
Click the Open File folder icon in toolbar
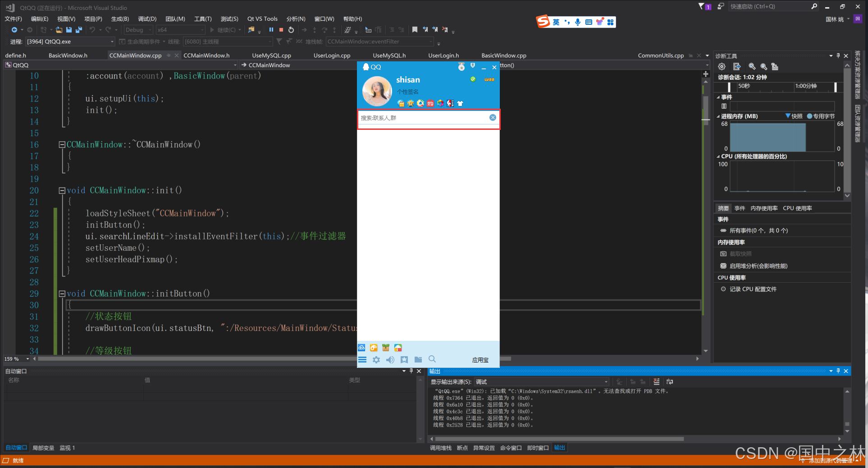tap(59, 30)
